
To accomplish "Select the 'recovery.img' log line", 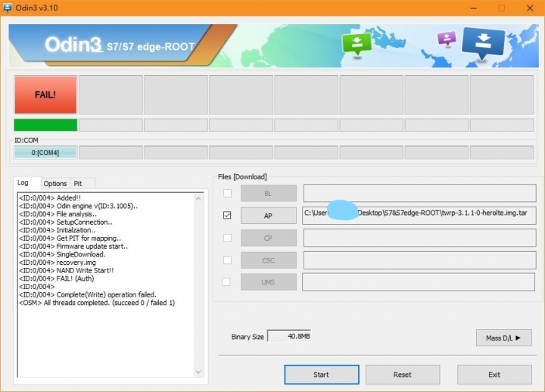I will click(58, 263).
